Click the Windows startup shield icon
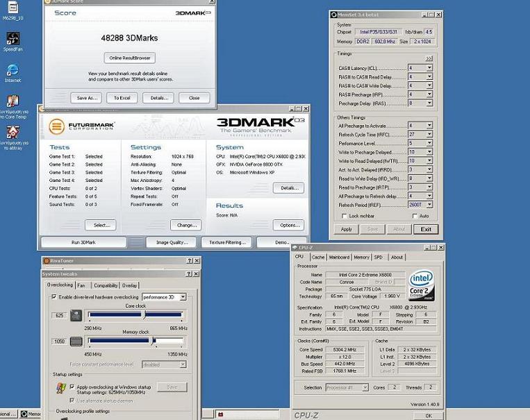This screenshot has height=420, width=530. click(x=61, y=388)
